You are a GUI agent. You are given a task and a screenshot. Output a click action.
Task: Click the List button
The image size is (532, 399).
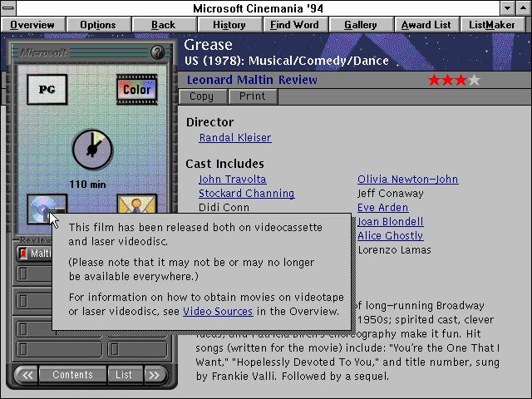click(124, 375)
